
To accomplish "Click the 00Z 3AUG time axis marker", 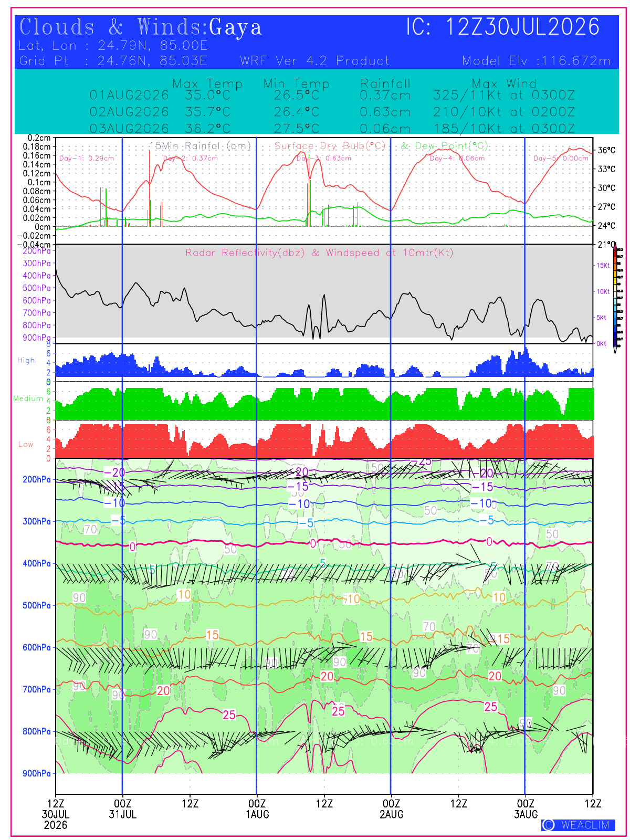I will pyautogui.click(x=526, y=809).
